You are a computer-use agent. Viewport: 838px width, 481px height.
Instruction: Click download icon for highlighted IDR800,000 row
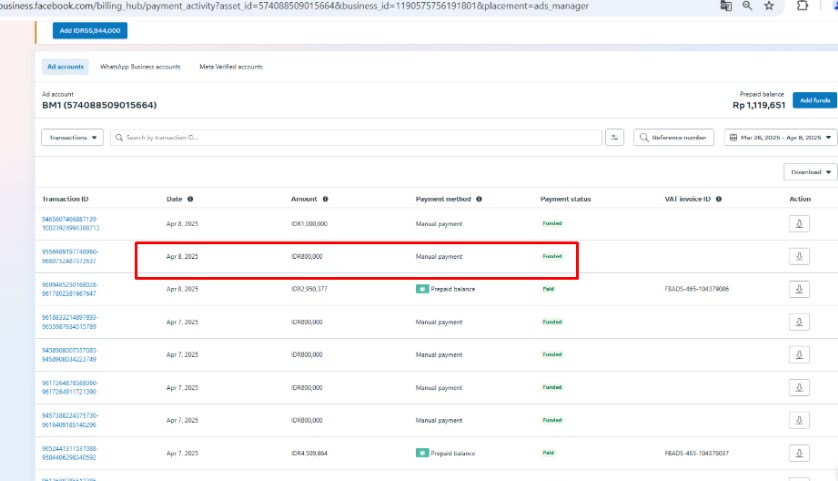tap(799, 257)
